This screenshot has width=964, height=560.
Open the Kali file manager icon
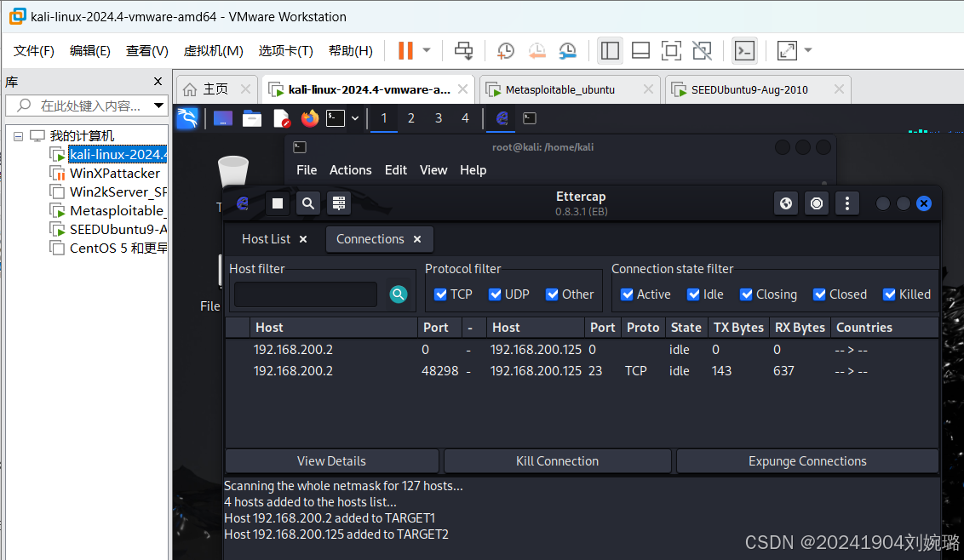tap(252, 118)
